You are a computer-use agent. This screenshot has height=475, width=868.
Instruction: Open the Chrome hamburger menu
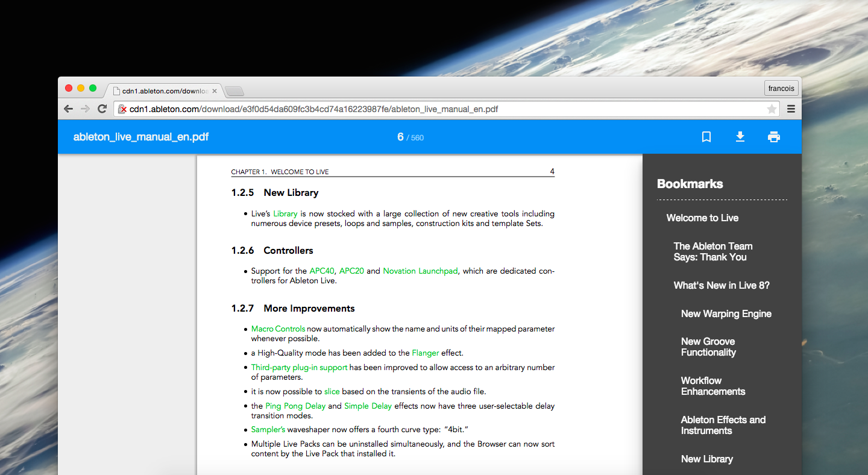[791, 109]
